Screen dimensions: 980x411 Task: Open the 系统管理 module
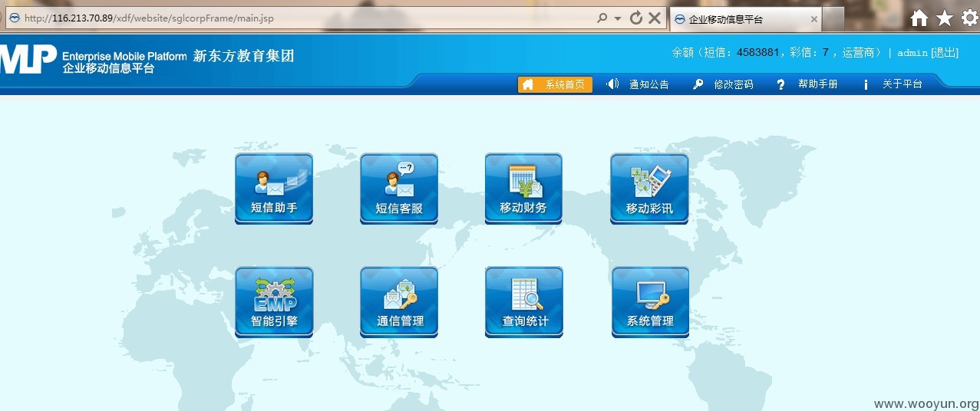(x=650, y=301)
